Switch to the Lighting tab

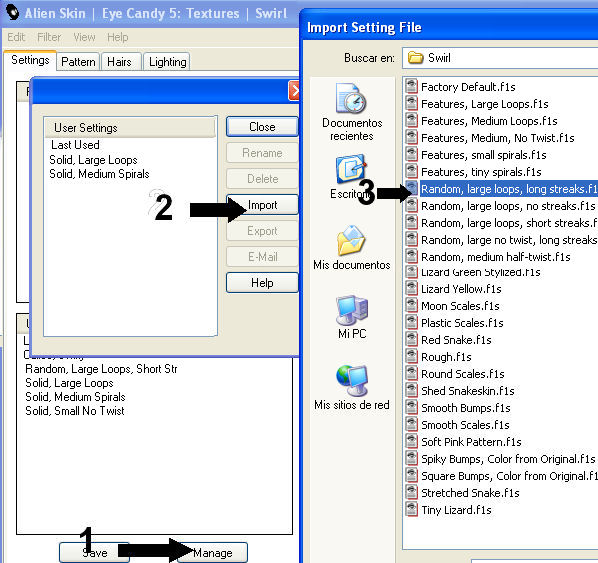[x=167, y=61]
